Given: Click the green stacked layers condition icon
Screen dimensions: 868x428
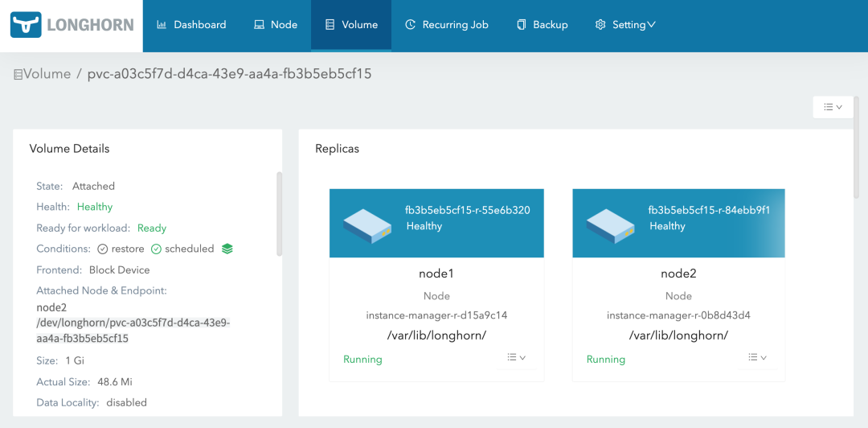Looking at the screenshot, I should tap(227, 249).
